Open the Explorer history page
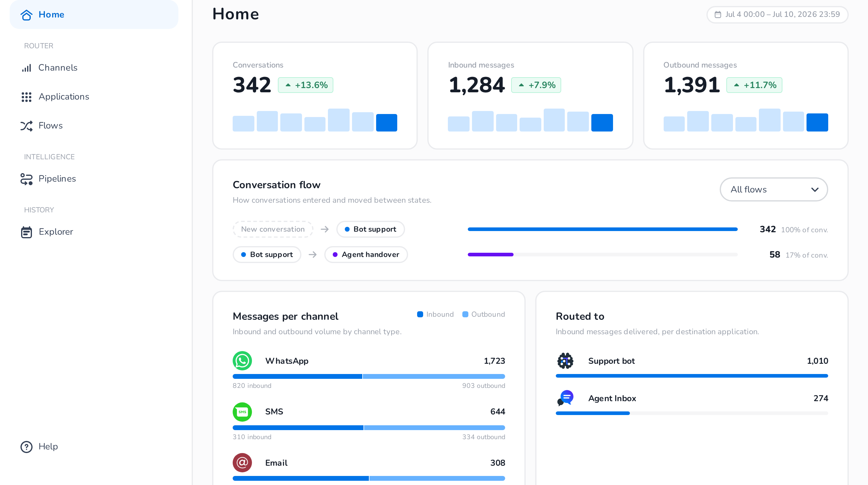Viewport: 868px width, 485px height. [94, 232]
